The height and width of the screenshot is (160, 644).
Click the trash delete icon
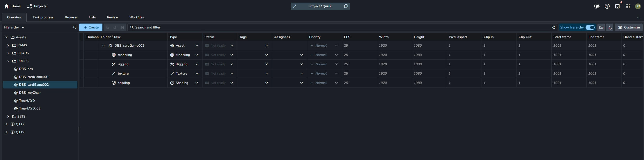click(123, 27)
